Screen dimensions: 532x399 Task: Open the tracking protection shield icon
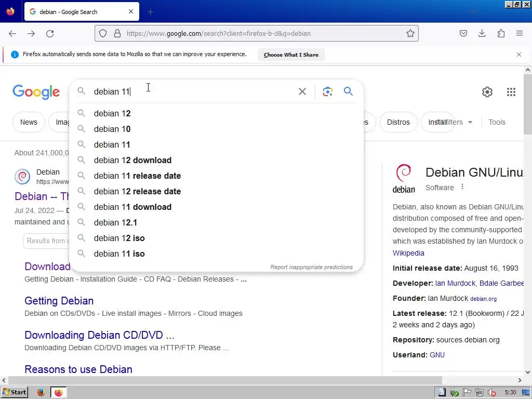pos(103,33)
